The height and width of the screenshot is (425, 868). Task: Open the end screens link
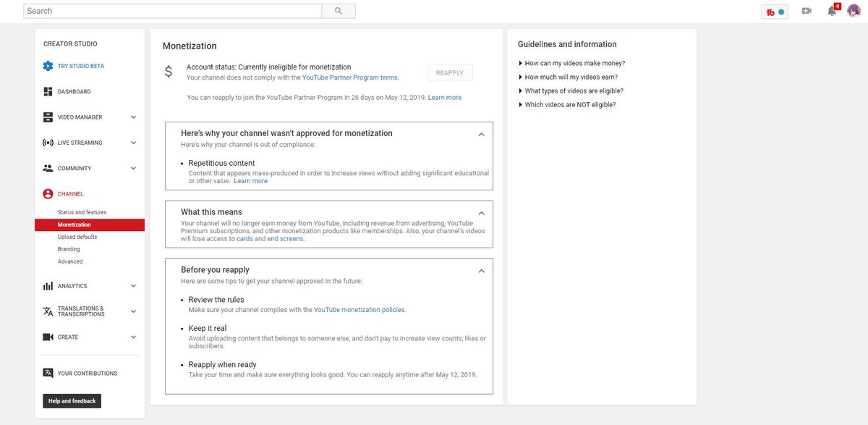click(286, 239)
